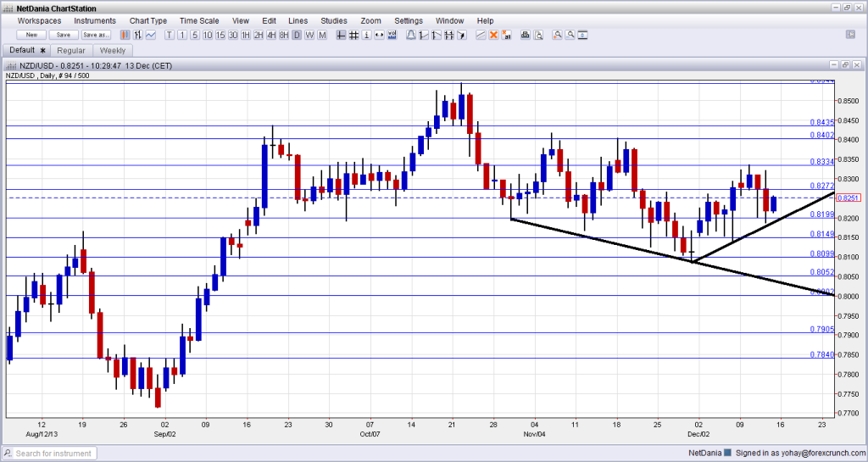Select line chart type icon
Image resolution: width=868 pixels, height=462 pixels.
click(x=151, y=35)
